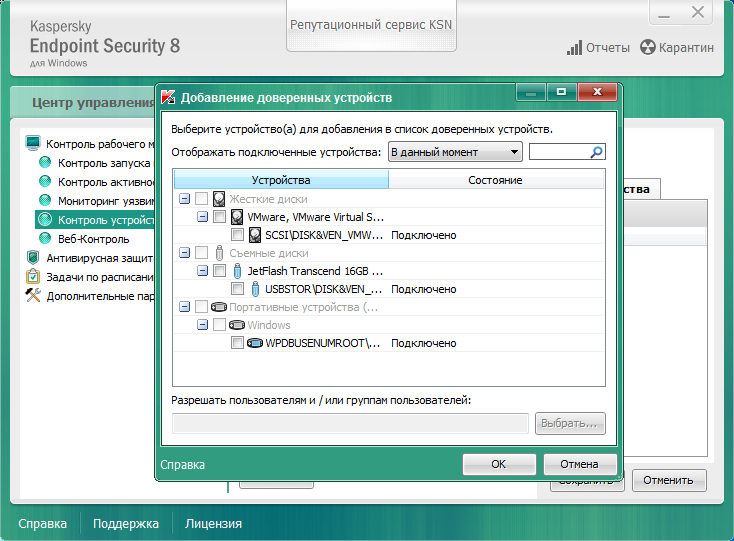Click green status icon of Контроль запуска
This screenshot has width=734, height=541.
click(x=45, y=162)
